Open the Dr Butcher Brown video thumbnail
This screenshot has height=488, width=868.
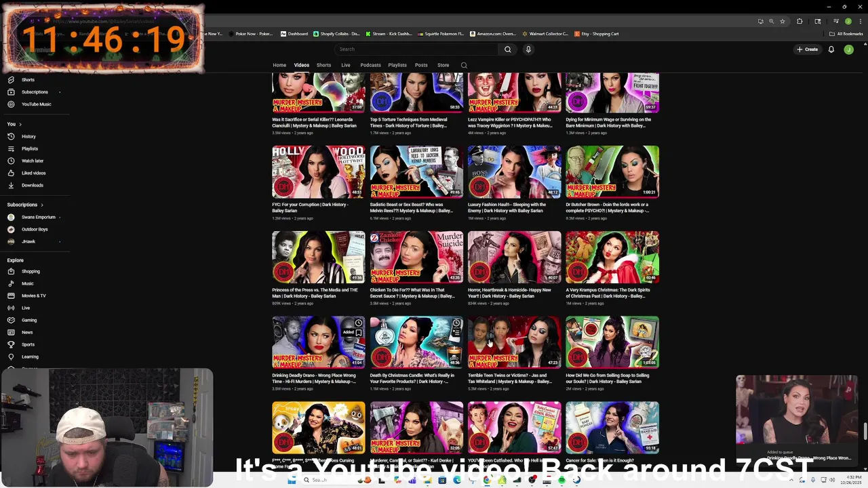pyautogui.click(x=612, y=172)
